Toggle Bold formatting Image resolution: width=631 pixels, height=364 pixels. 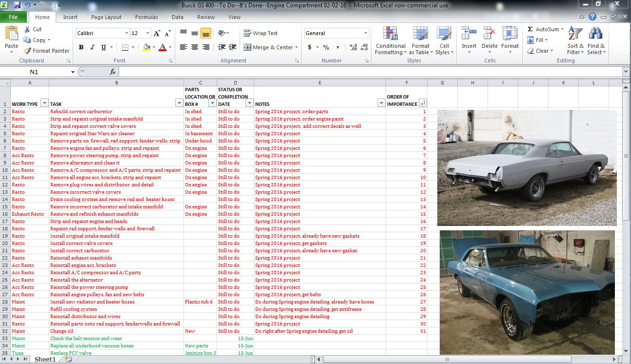(81, 47)
